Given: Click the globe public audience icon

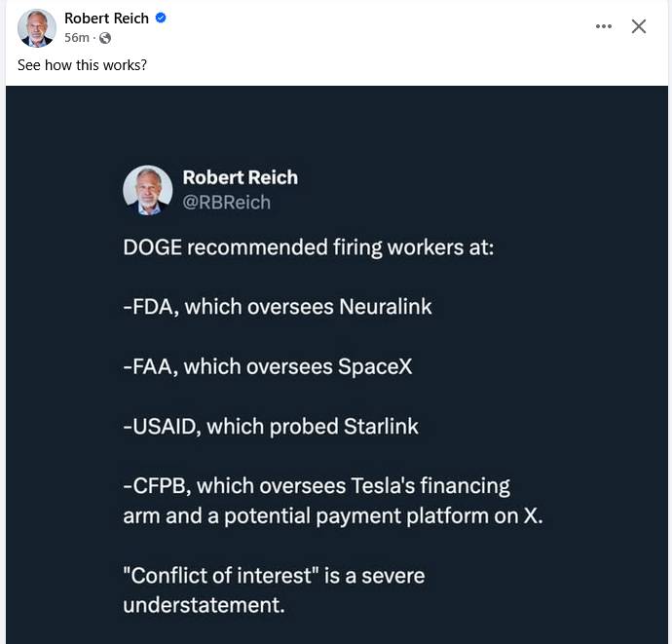Looking at the screenshot, I should pos(105,38).
